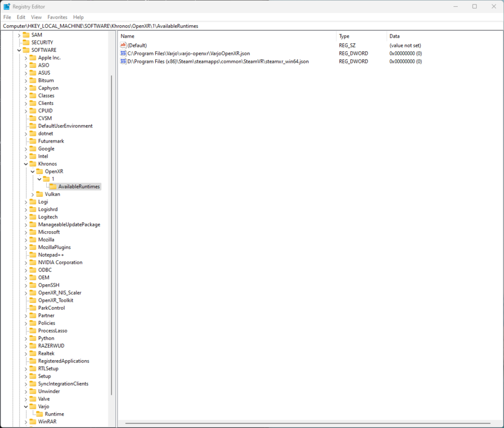Click the NVIDIA Corporation folder icon
Screen dimensions: 504x428
pos(33,263)
